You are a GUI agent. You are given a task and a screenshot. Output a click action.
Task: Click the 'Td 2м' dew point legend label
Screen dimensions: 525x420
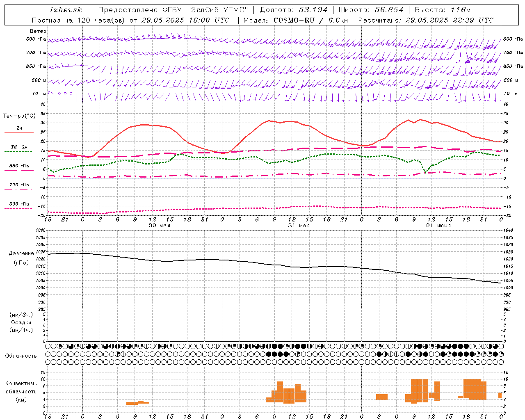(19, 147)
